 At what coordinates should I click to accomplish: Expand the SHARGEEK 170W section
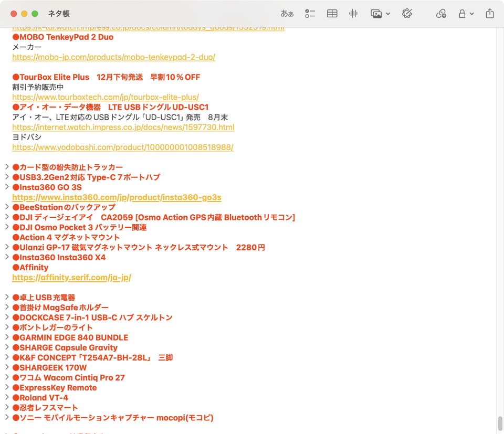[7, 367]
